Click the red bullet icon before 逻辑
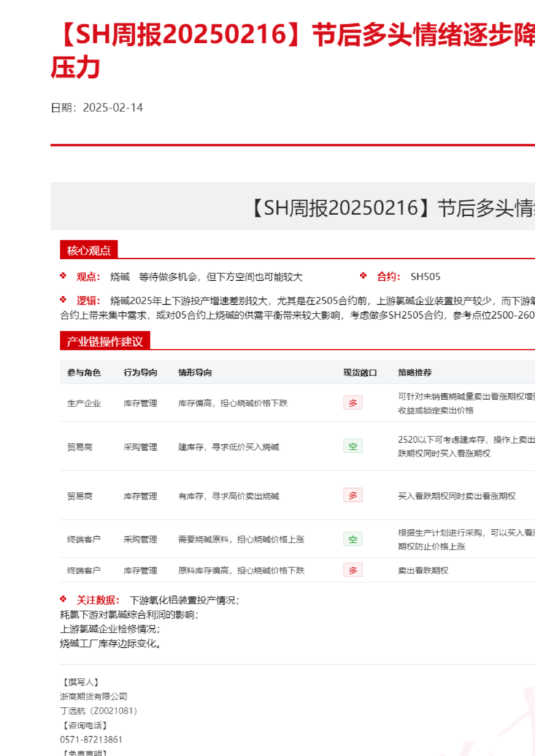This screenshot has height=756, width=535. pos(63,300)
